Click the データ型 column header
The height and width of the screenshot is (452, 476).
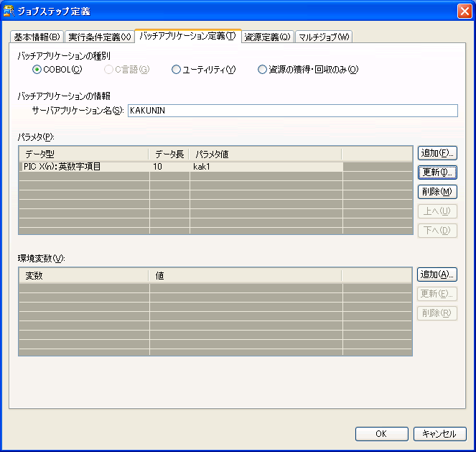pos(84,154)
